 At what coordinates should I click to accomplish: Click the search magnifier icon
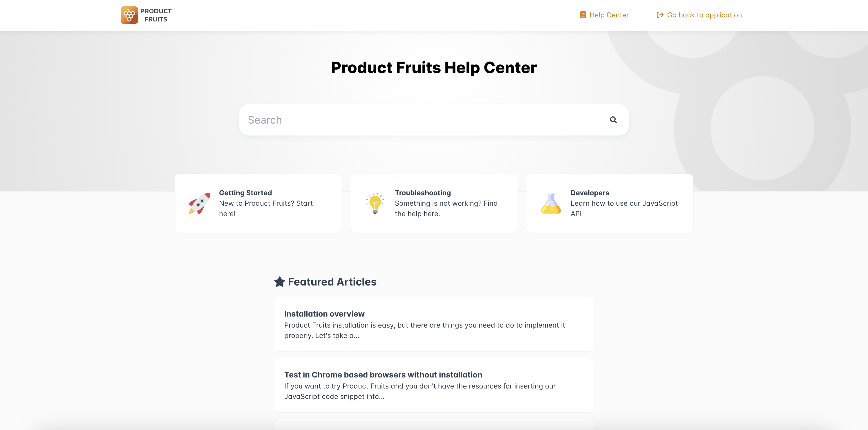coord(613,120)
